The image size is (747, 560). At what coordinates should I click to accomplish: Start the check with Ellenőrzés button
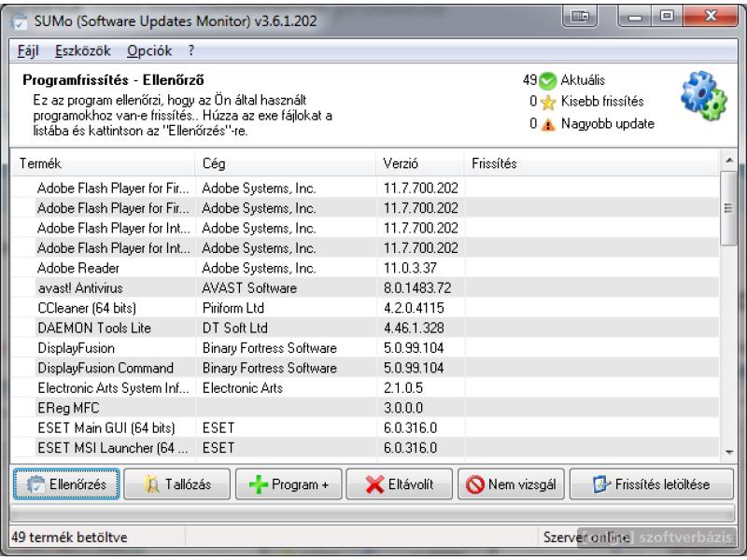click(x=66, y=484)
